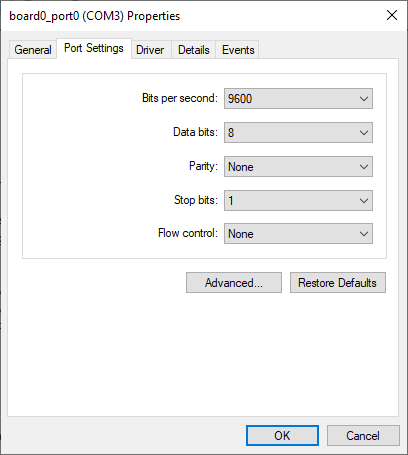Screen dimensions: 408x455
Task: Click the Advanced... button
Action: pyautogui.click(x=234, y=283)
